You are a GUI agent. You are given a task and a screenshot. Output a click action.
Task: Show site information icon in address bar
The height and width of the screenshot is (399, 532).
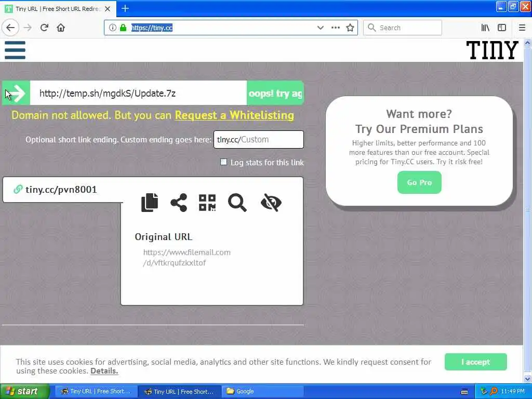coord(113,28)
